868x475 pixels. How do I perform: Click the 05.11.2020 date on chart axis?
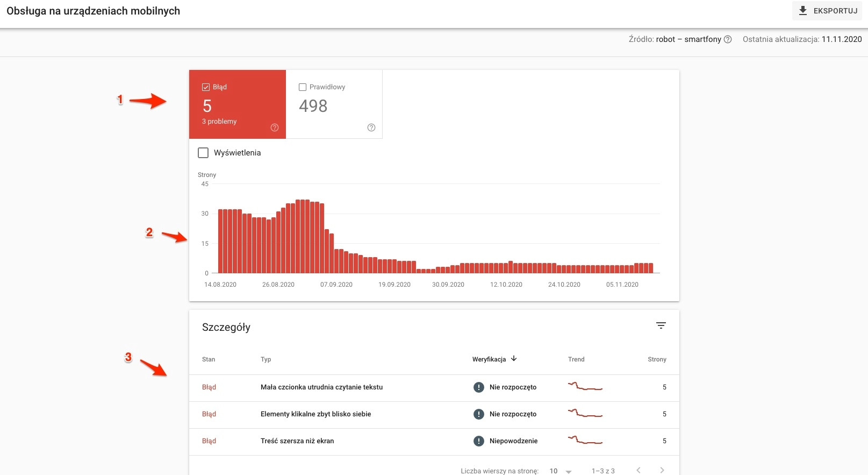[622, 285]
